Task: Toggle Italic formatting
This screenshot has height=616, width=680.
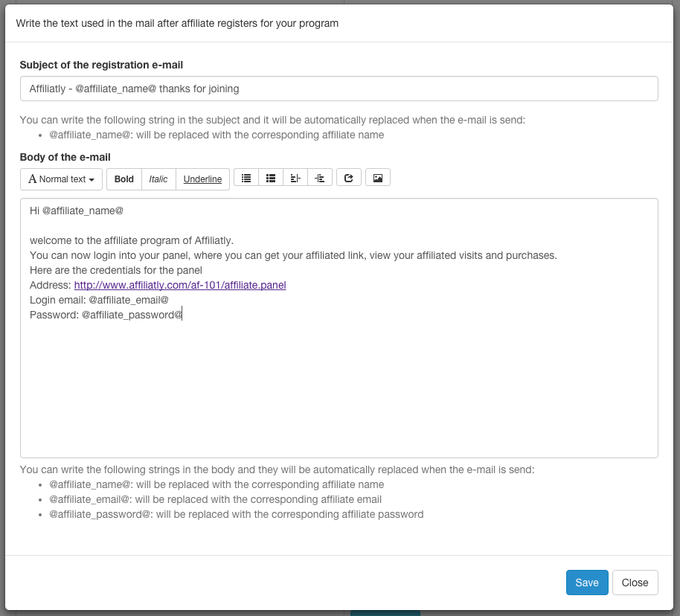Action: (158, 179)
